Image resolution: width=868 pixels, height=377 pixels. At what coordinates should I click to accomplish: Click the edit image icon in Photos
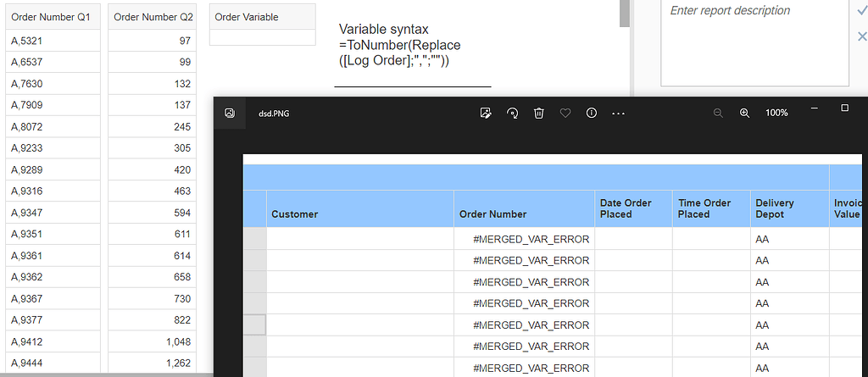point(486,113)
